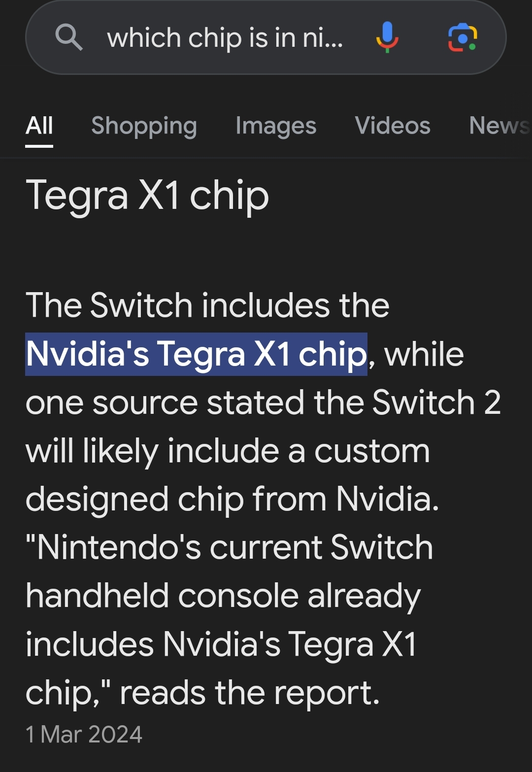Image resolution: width=532 pixels, height=772 pixels.
Task: Tap the quoted text "Nintendo's current Switch"
Action: coord(229,547)
